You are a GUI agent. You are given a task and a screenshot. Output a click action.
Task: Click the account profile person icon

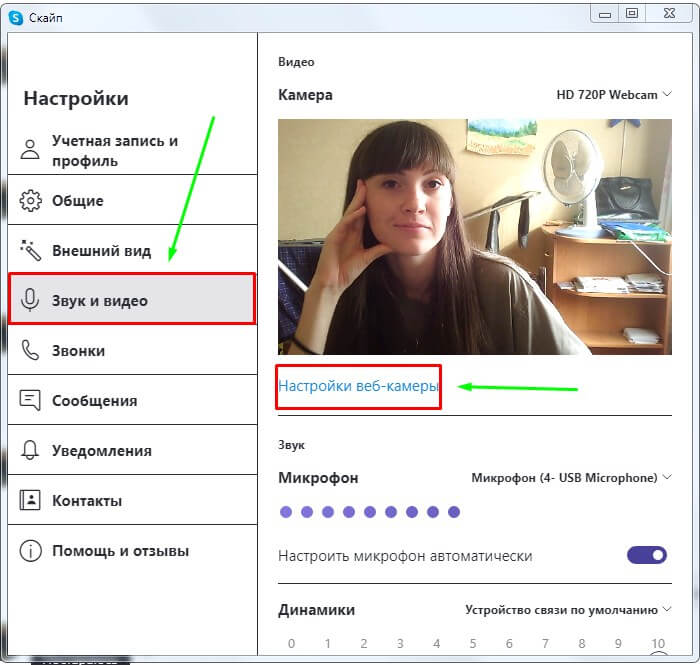point(30,150)
